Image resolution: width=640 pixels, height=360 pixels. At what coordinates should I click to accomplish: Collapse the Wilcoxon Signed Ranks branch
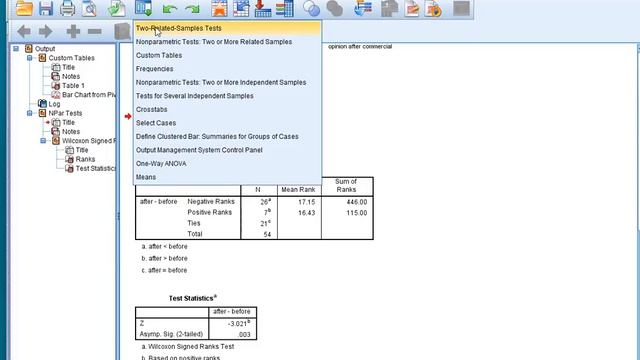point(43,141)
